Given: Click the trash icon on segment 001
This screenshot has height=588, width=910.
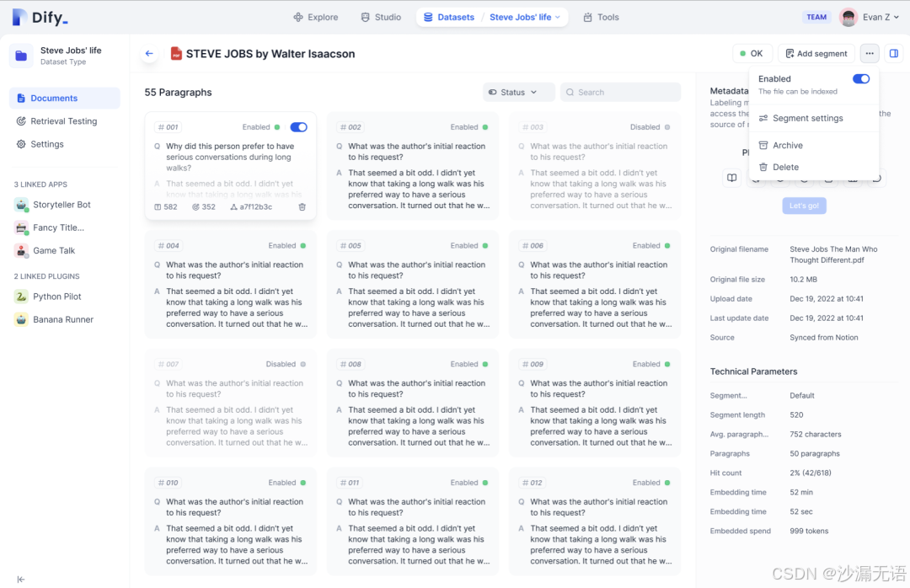Looking at the screenshot, I should point(302,206).
